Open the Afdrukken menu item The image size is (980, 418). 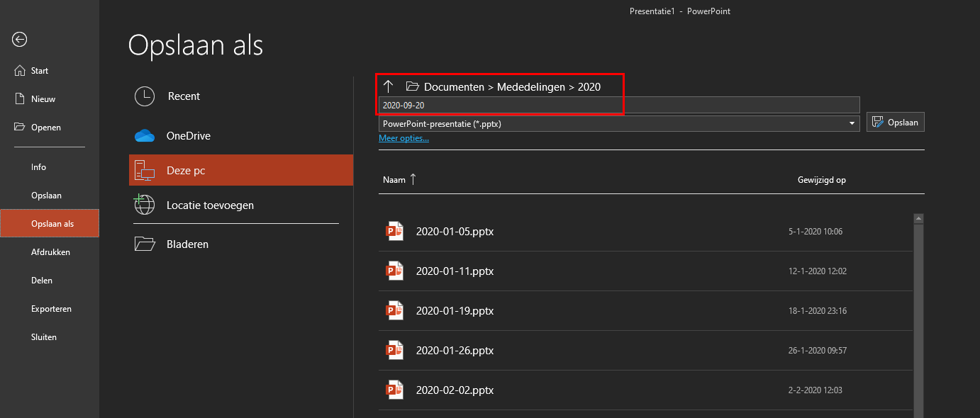50,252
